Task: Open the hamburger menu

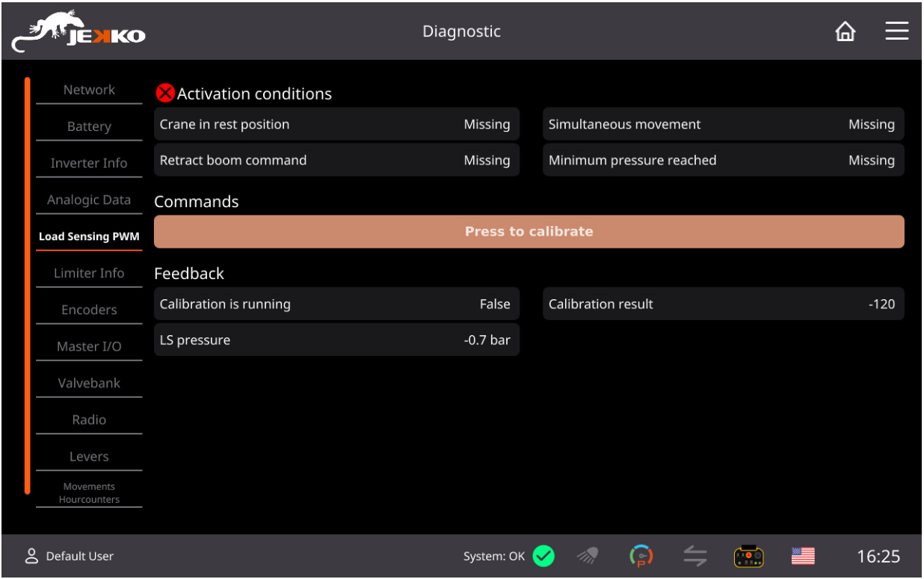Action: point(896,31)
